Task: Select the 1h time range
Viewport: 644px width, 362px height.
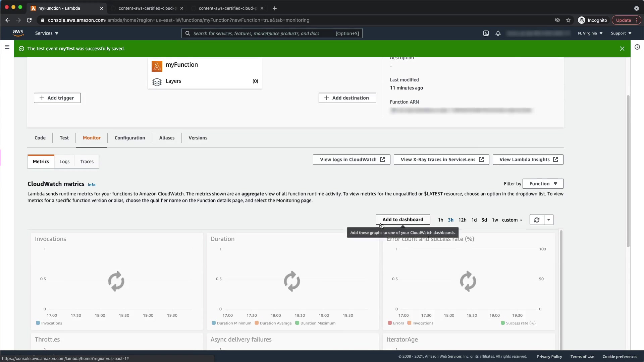Action: point(440,220)
